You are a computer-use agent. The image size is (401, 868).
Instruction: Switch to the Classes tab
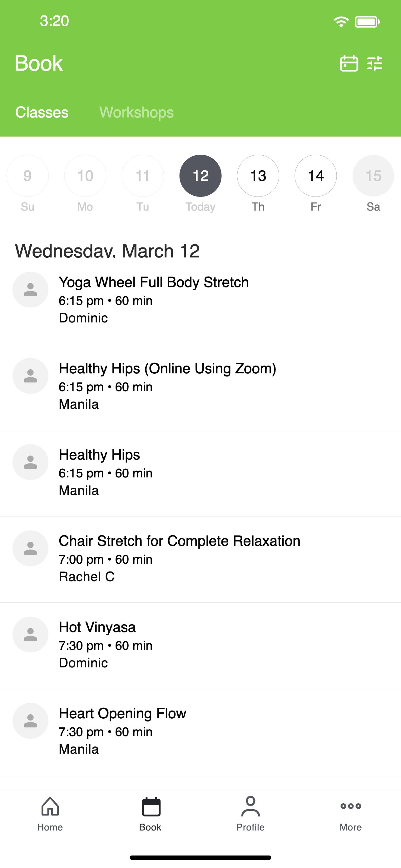tap(42, 112)
